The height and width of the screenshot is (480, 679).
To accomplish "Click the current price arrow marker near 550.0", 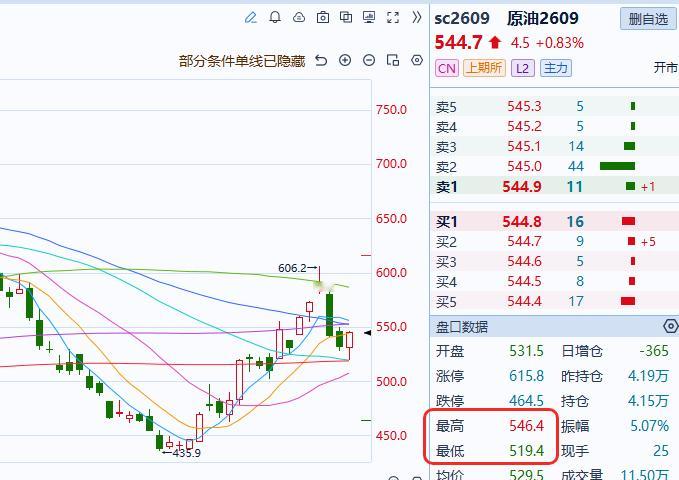I will coord(368,333).
